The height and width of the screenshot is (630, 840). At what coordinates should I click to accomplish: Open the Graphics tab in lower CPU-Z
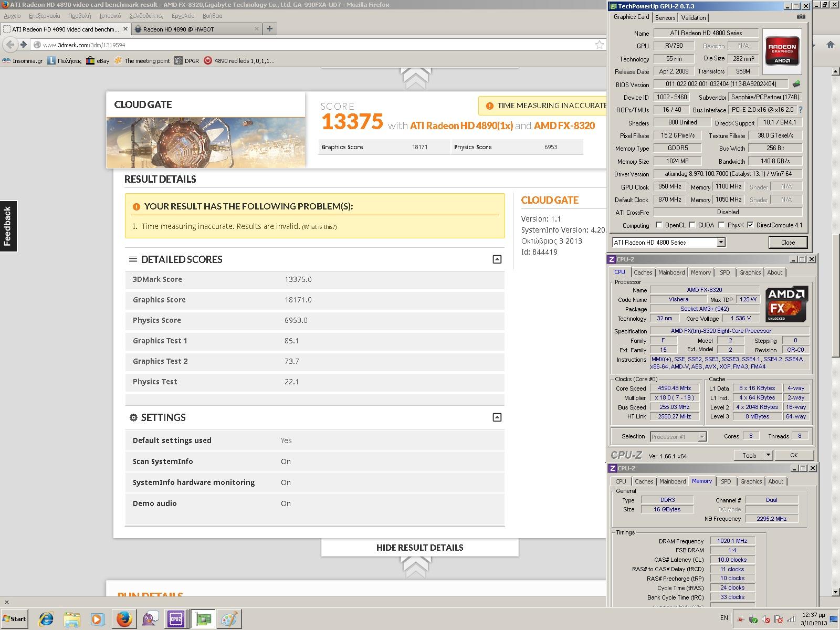click(x=751, y=481)
